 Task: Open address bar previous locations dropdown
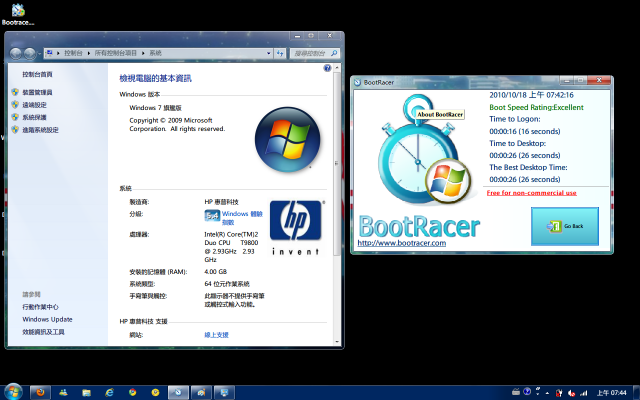click(268, 53)
